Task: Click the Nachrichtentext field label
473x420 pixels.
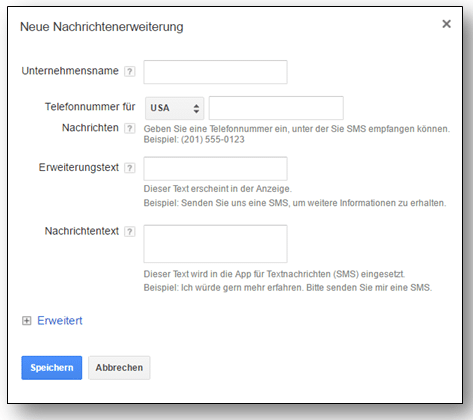Action: 82,231
